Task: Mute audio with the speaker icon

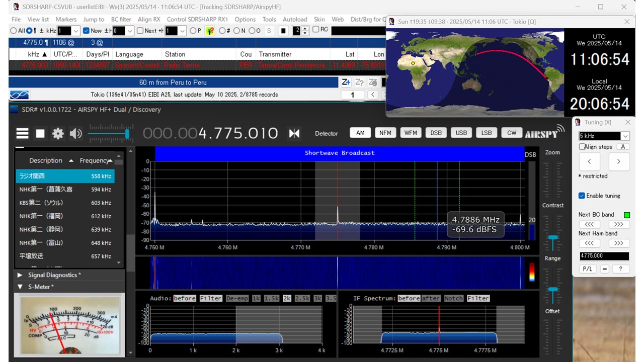Action: coord(76,133)
